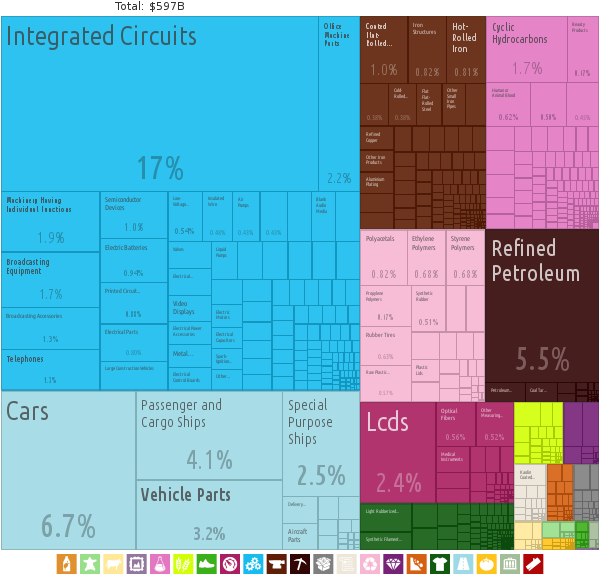The height and width of the screenshot is (574, 600).
Task: Select the red Weapons legend icon
Action: click(x=533, y=564)
